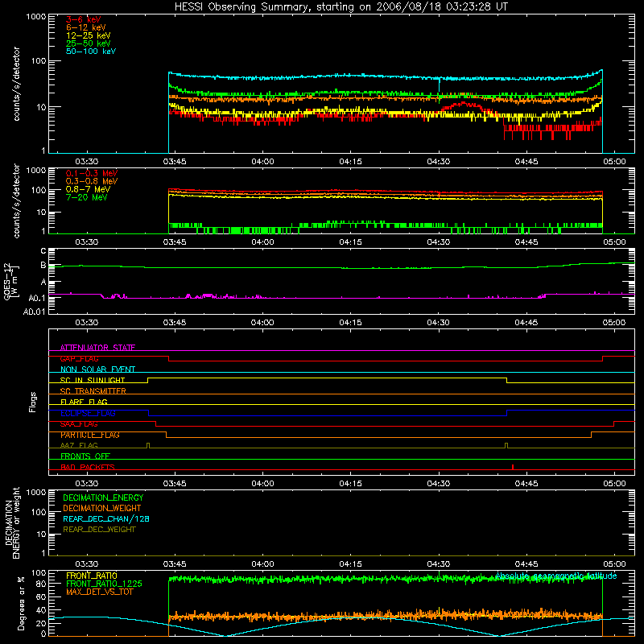This screenshot has height=644, width=644.
Task: Click the second AAZ_FLAG pulse near 04:41
Action: pyautogui.click(x=506, y=446)
